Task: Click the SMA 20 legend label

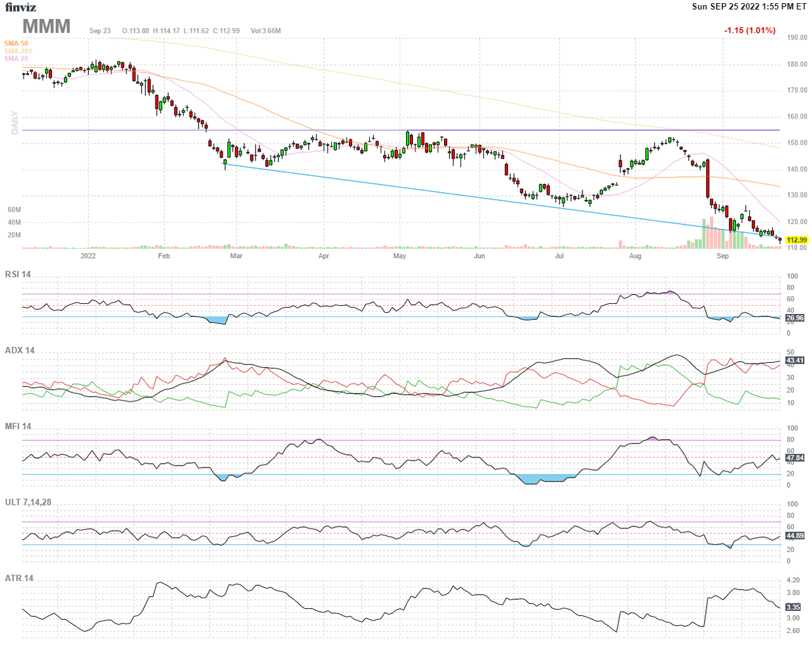Action: click(x=16, y=58)
